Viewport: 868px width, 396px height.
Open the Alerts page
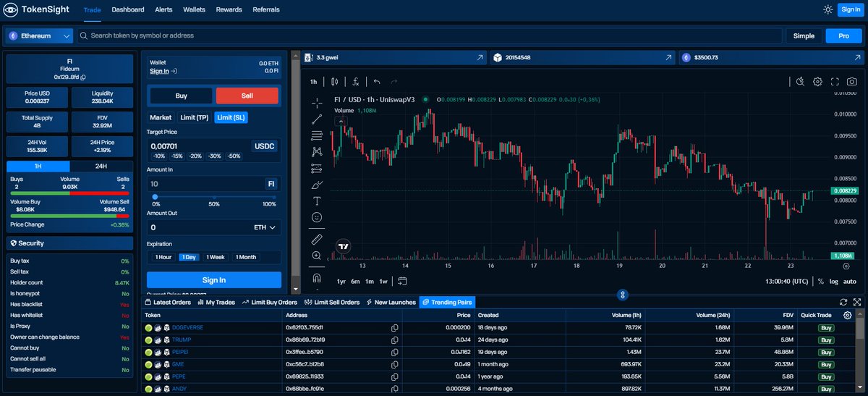(163, 9)
